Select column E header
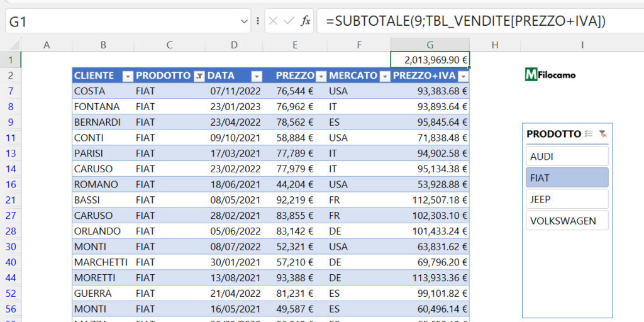 pos(295,45)
